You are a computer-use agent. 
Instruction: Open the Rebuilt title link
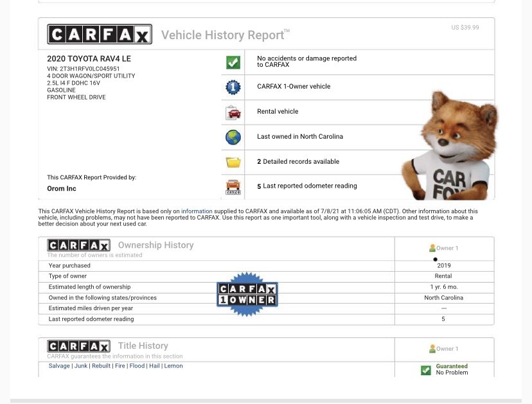101,365
